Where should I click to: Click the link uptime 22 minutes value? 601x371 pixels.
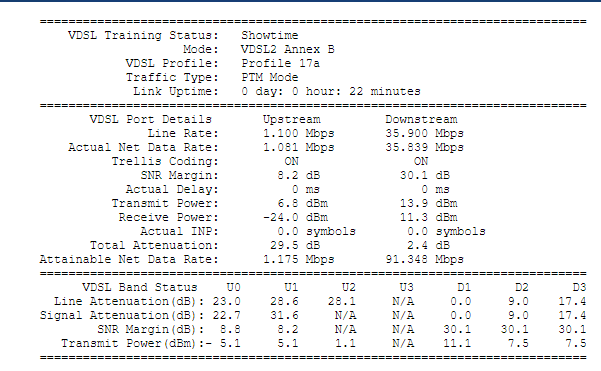[331, 92]
